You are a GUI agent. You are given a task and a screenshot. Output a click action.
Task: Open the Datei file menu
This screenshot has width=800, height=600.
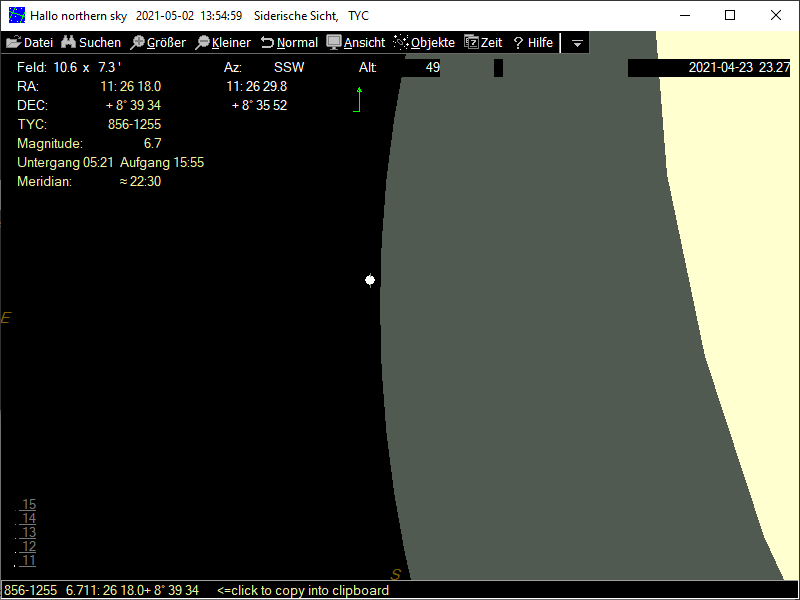[30, 43]
